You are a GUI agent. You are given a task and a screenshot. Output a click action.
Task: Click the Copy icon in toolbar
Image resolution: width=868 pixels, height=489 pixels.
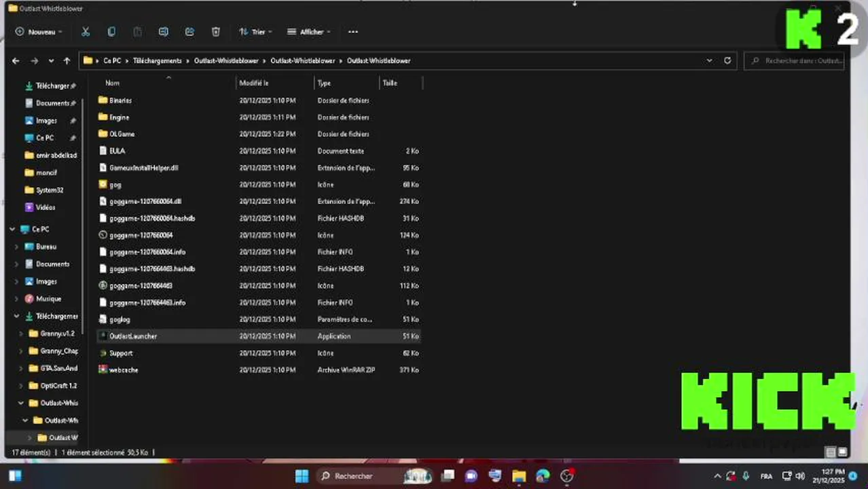(x=111, y=32)
